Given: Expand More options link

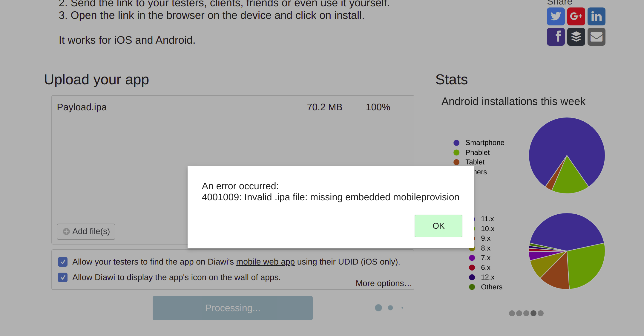Looking at the screenshot, I should point(384,283).
